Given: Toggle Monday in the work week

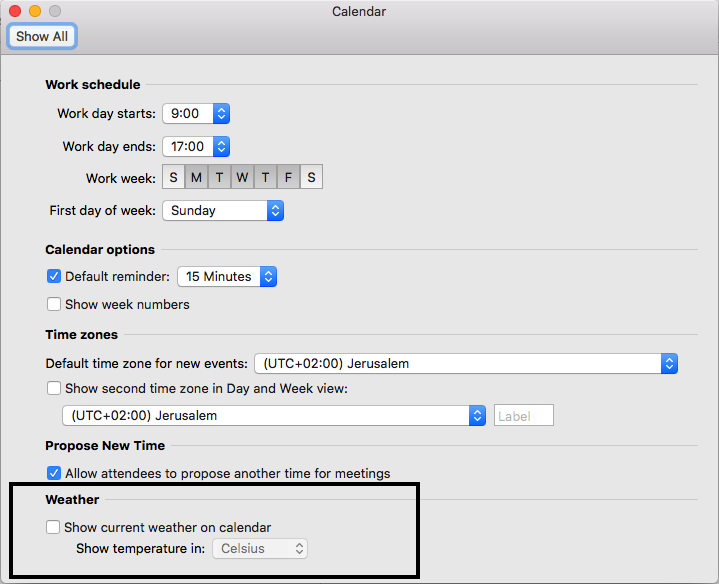Looking at the screenshot, I should pos(196,177).
